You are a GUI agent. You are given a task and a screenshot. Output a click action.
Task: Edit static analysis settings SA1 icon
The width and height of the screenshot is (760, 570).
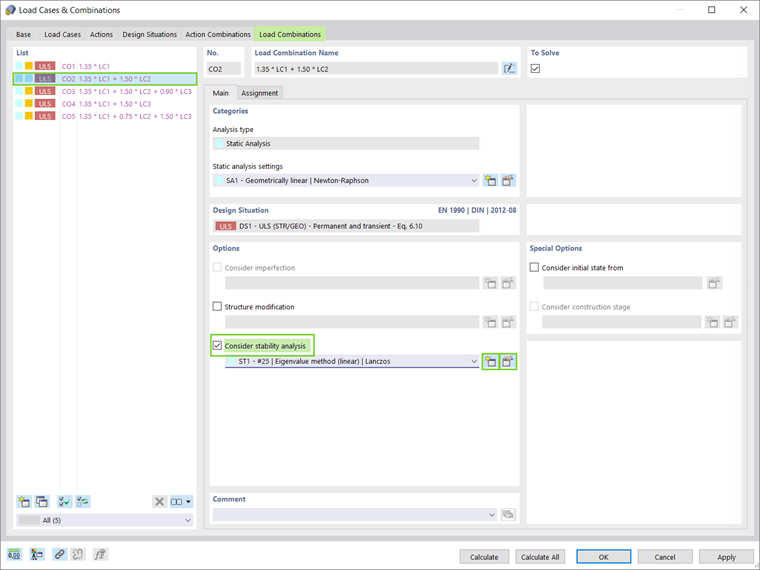click(x=507, y=181)
